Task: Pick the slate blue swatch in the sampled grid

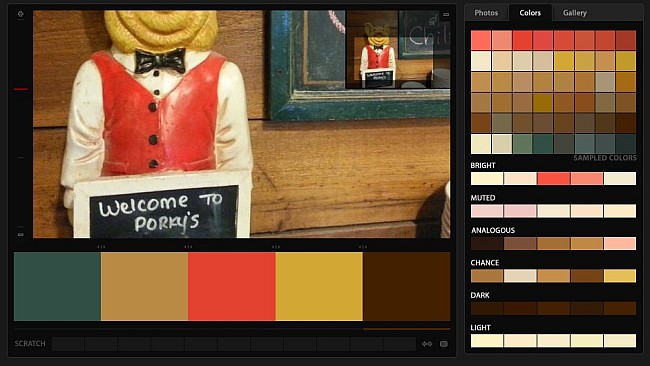Action: point(584,144)
